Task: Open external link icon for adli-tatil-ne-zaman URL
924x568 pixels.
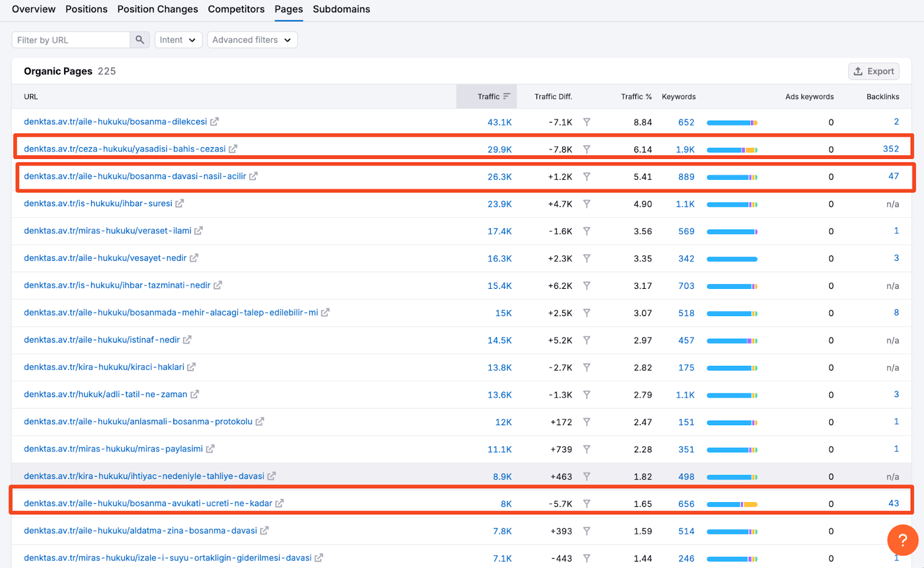Action: click(195, 394)
